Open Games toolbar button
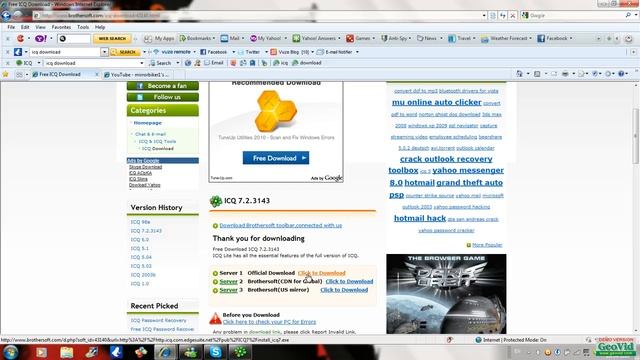 (x=358, y=38)
